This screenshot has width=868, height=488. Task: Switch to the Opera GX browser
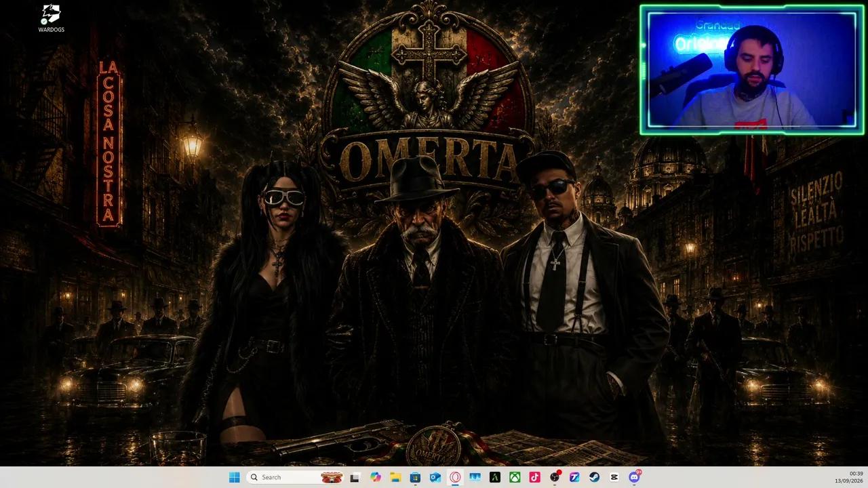pyautogui.click(x=455, y=477)
